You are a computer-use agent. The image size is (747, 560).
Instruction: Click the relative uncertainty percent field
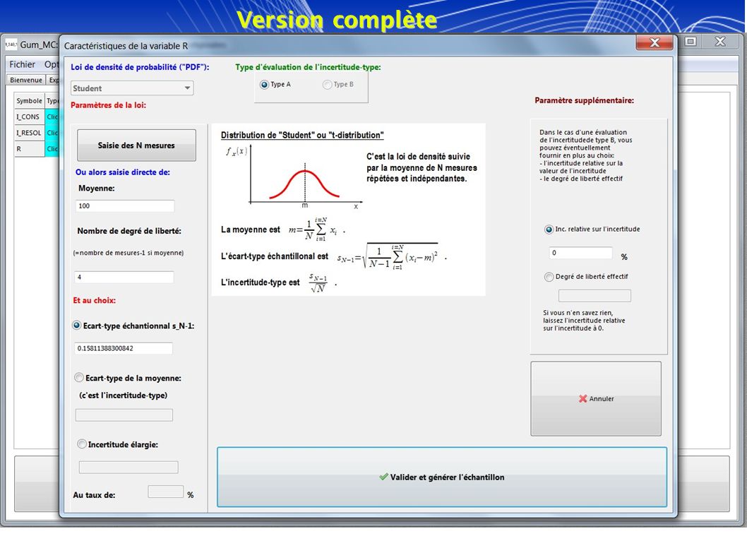click(x=581, y=253)
